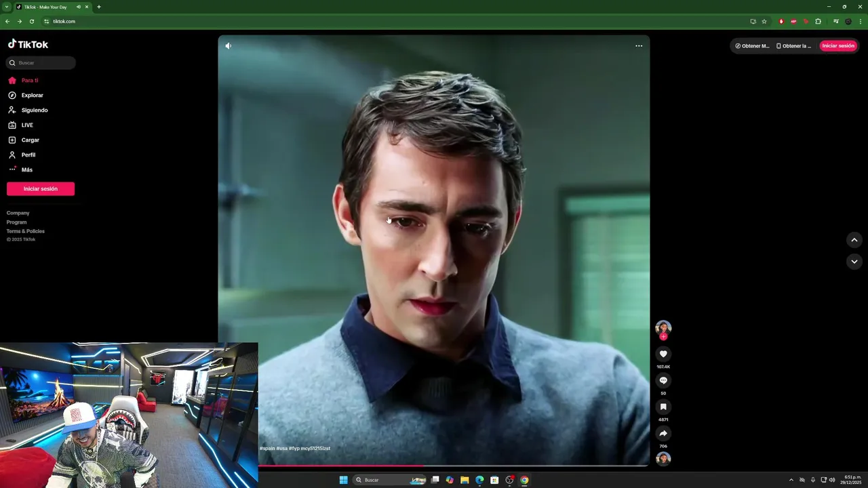Go to previous video with up chevron
Image resolution: width=868 pixels, height=488 pixels.
pos(854,240)
